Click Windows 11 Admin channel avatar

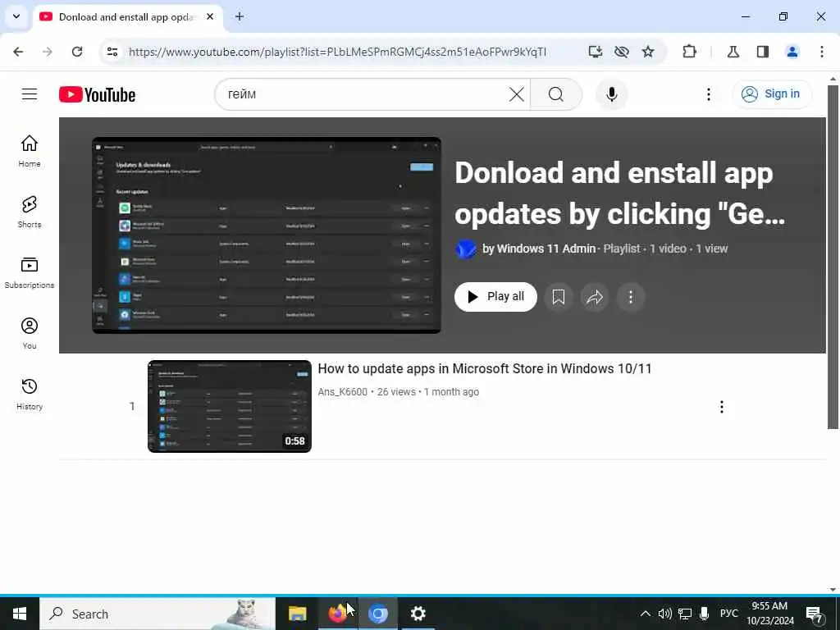coord(466,249)
